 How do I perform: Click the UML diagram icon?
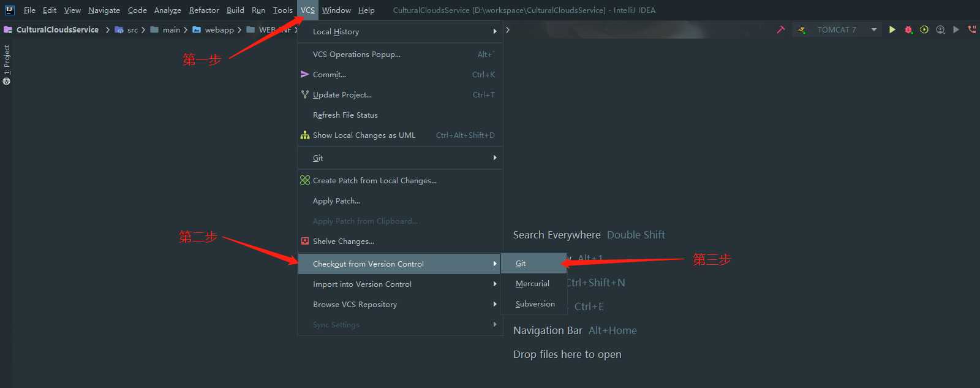(305, 135)
